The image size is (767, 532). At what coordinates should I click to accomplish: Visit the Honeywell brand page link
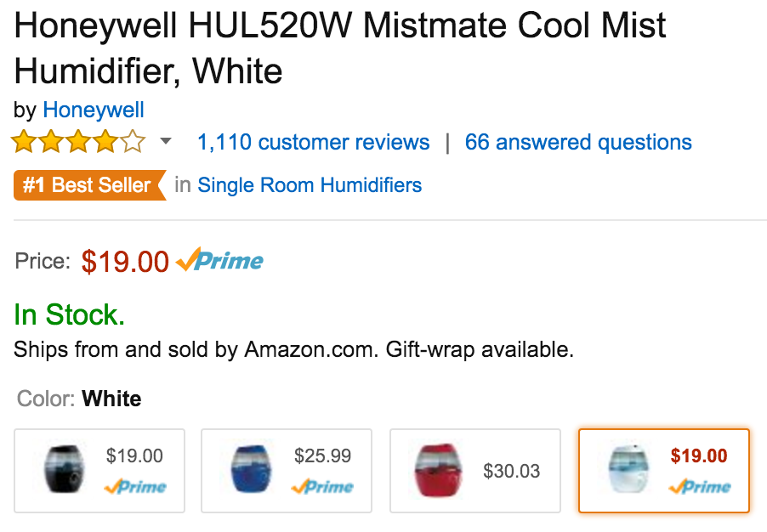(x=94, y=110)
